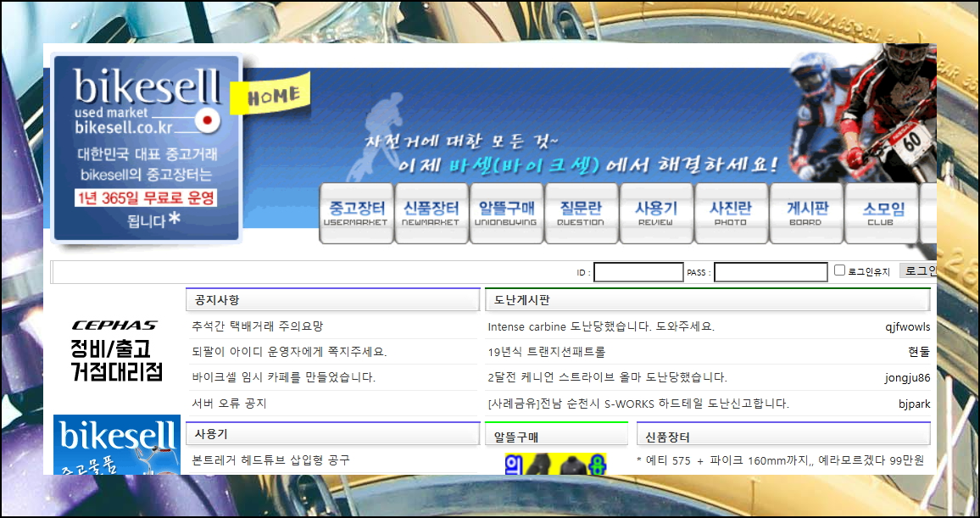Image resolution: width=980 pixels, height=518 pixels.
Task: Open notice 되팔이 아이디 운영자에게 쪽지주세요
Action: point(289,352)
